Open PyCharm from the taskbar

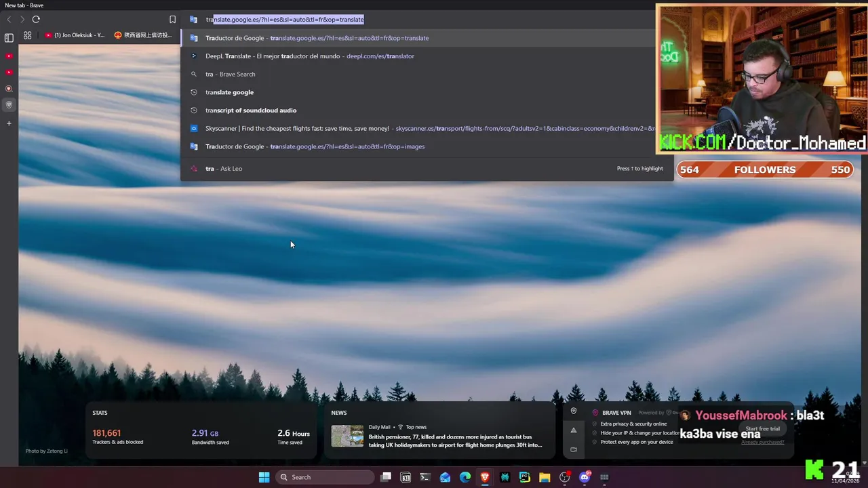tap(524, 477)
